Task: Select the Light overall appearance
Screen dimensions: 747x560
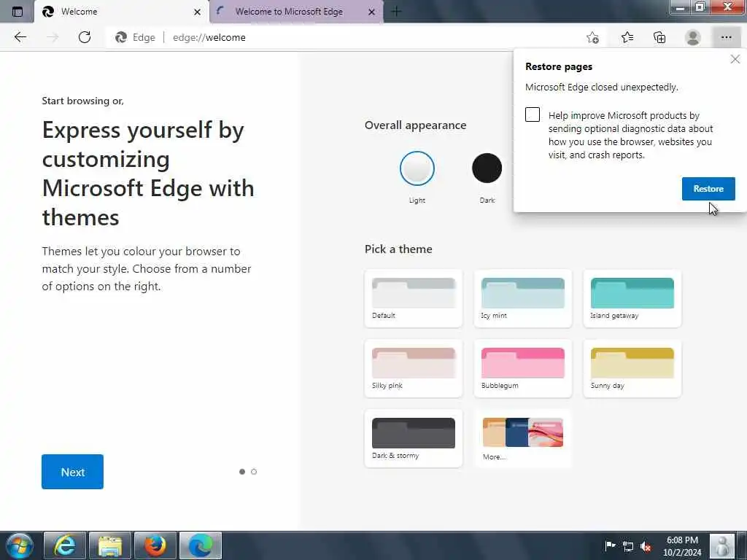Action: pos(417,168)
